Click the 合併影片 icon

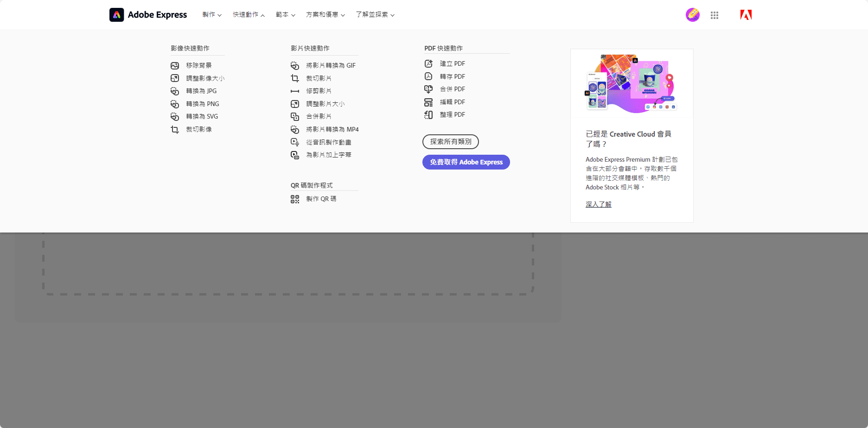tap(295, 117)
